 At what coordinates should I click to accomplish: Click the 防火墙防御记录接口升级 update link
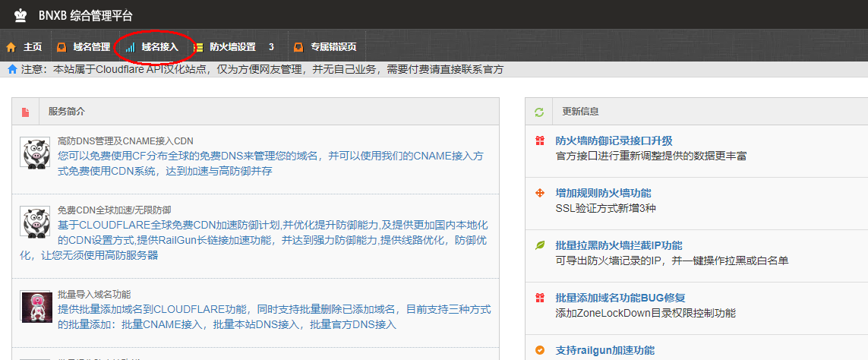pyautogui.click(x=614, y=141)
